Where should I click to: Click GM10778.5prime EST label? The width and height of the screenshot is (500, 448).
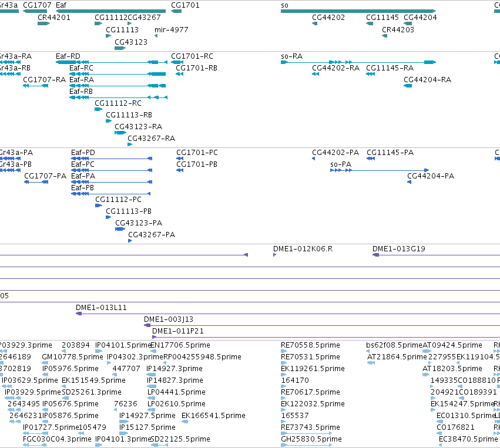[x=72, y=357]
